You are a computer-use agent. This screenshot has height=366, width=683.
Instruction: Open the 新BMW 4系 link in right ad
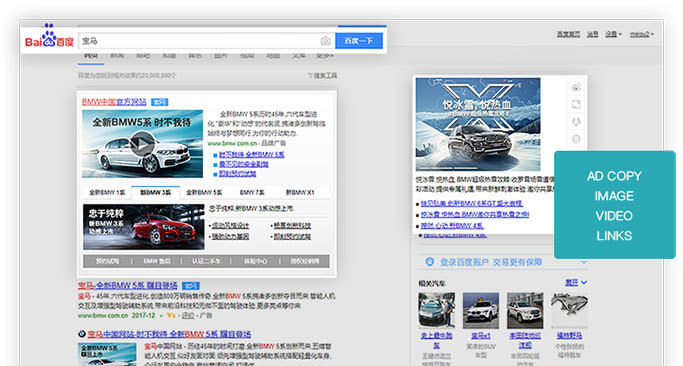point(452,226)
